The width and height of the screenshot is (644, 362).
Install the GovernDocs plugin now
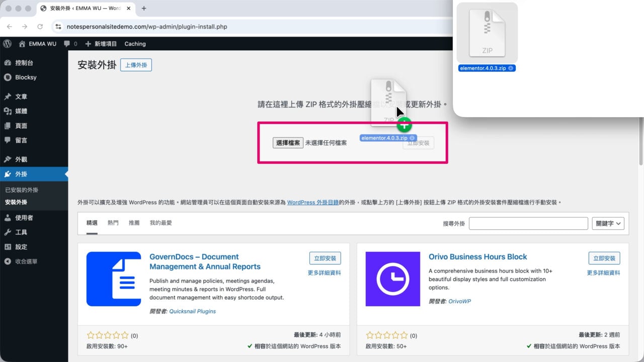tap(325, 258)
